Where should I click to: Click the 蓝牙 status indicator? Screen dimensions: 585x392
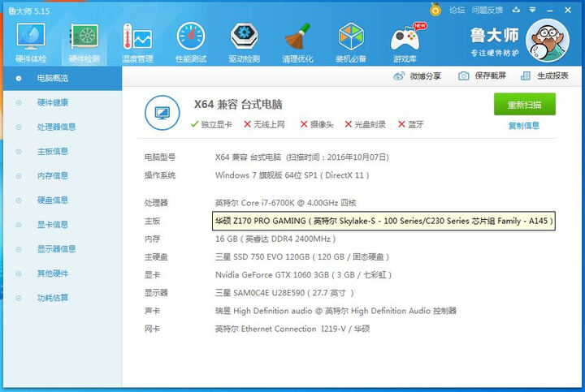[411, 124]
